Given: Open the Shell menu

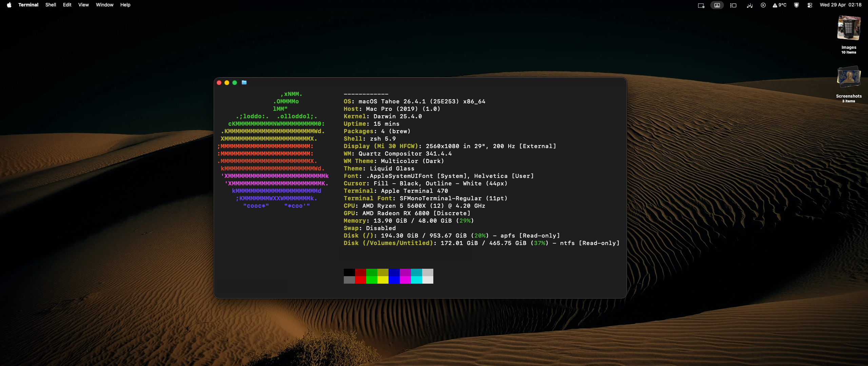Looking at the screenshot, I should pyautogui.click(x=51, y=5).
